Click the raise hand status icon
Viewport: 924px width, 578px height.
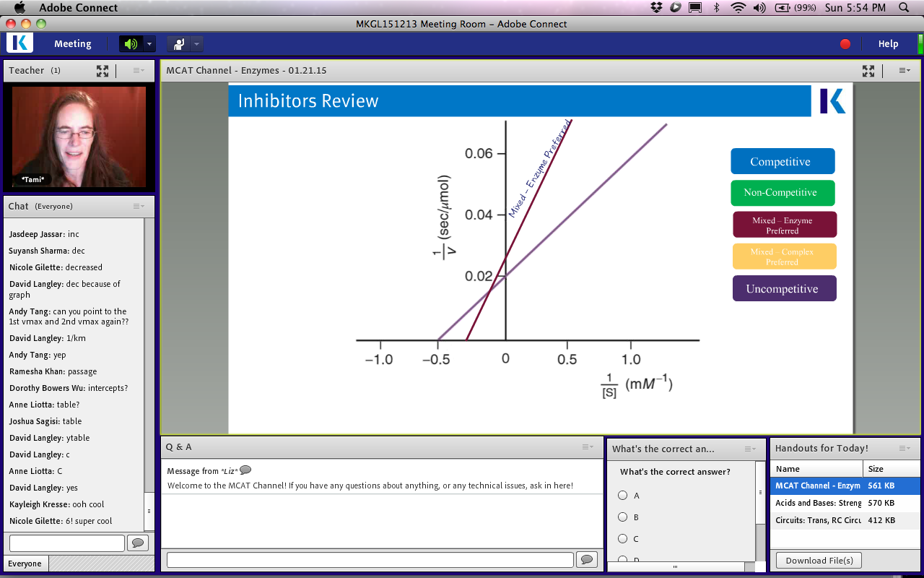(178, 44)
